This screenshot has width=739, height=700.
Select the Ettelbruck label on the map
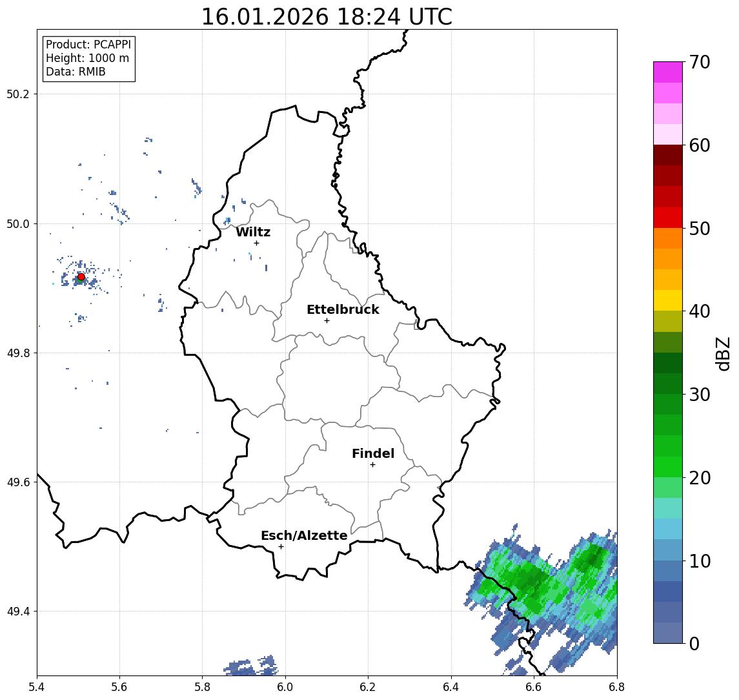[x=343, y=309]
